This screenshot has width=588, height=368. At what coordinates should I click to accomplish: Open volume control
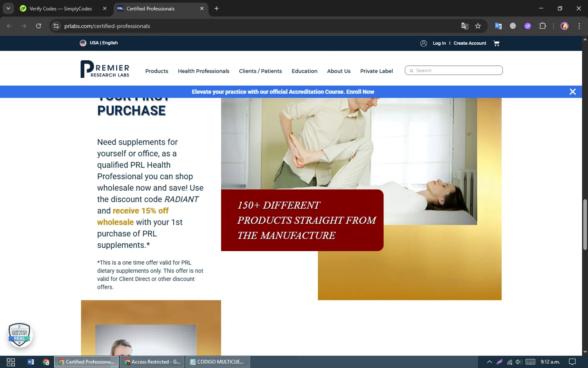pyautogui.click(x=519, y=362)
